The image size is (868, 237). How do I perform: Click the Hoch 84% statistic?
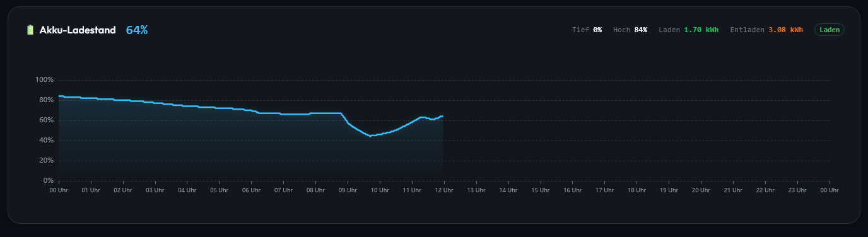tap(630, 30)
